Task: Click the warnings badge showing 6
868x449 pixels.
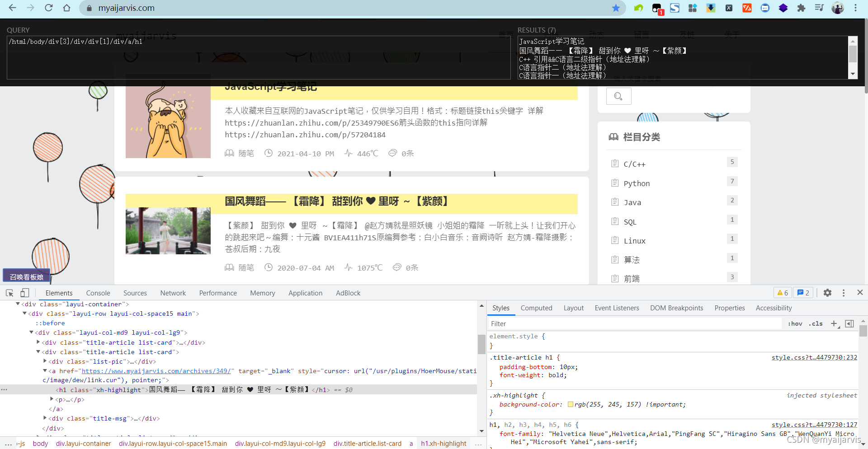Action: pyautogui.click(x=782, y=293)
